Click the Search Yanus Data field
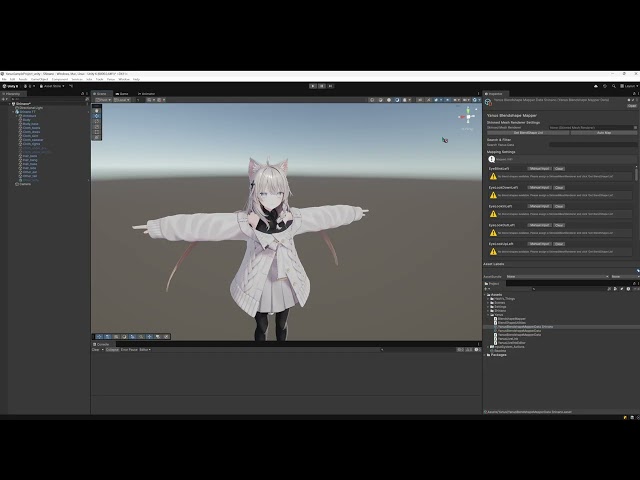Image resolution: width=640 pixels, height=480 pixels. click(593, 145)
